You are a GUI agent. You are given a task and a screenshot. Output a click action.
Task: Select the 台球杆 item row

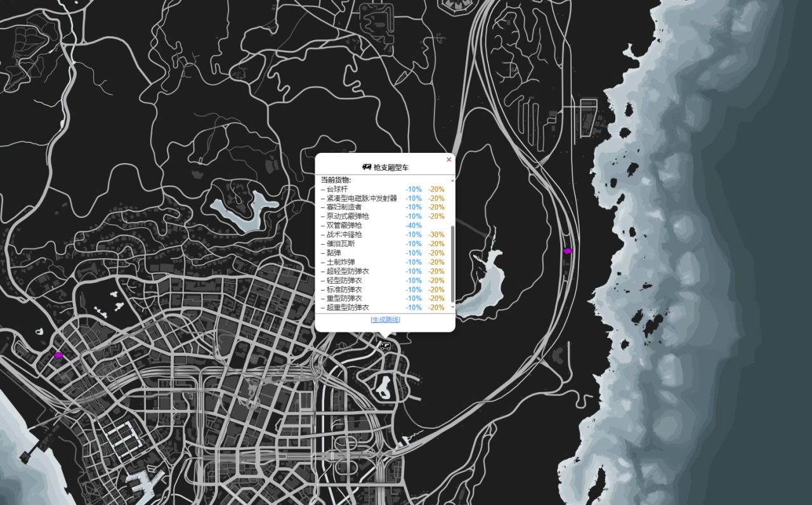tap(383, 189)
